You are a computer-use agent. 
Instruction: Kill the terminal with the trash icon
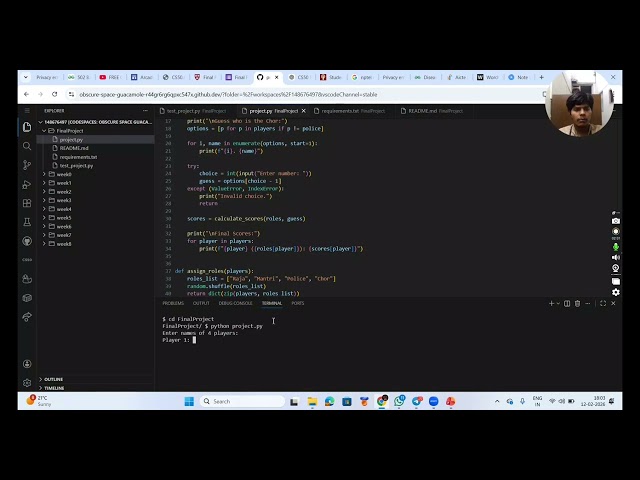point(577,303)
